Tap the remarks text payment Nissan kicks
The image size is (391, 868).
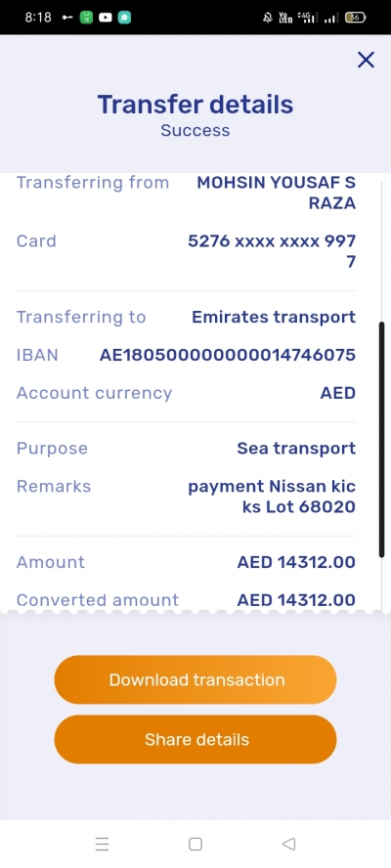point(272,496)
